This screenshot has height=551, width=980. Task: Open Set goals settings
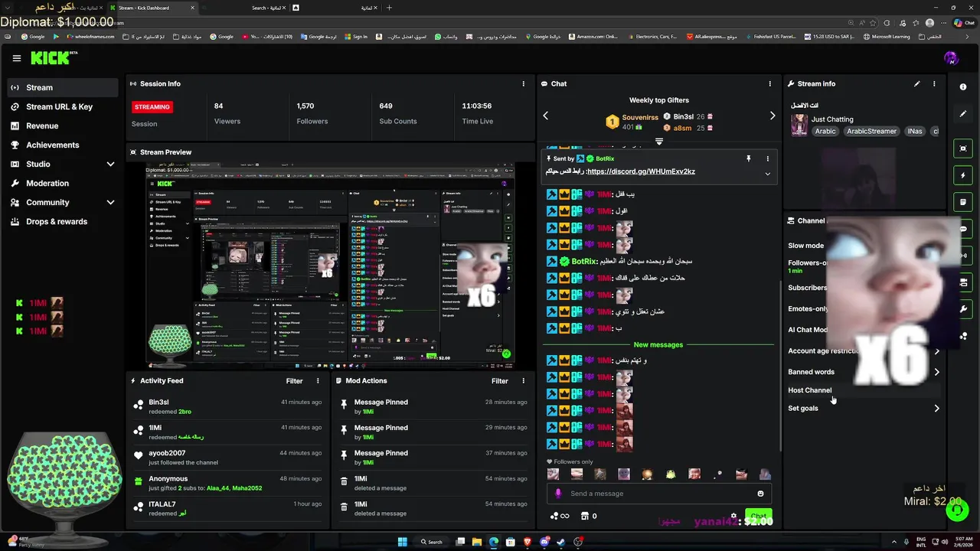tap(864, 408)
